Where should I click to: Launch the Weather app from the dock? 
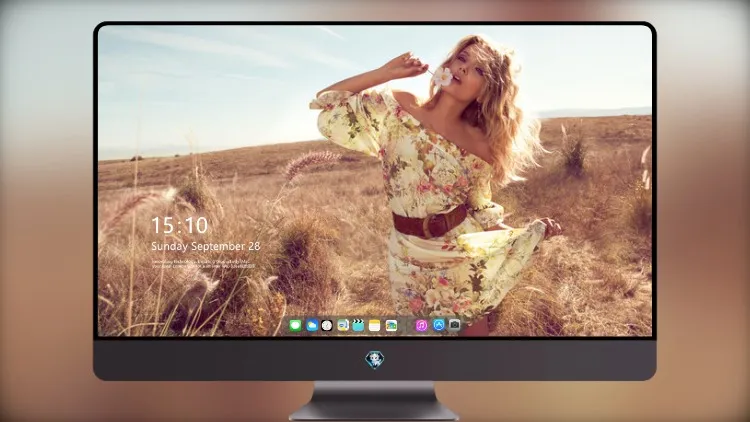tap(311, 326)
